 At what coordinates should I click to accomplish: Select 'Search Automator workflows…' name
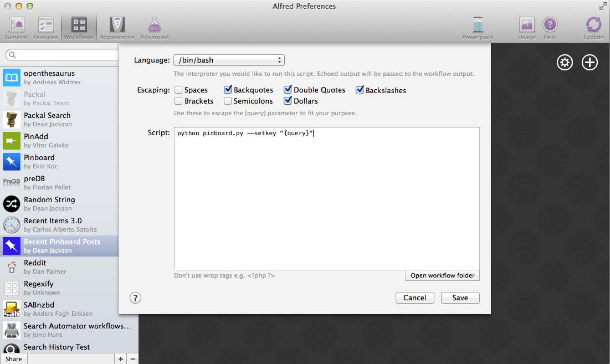(77, 326)
